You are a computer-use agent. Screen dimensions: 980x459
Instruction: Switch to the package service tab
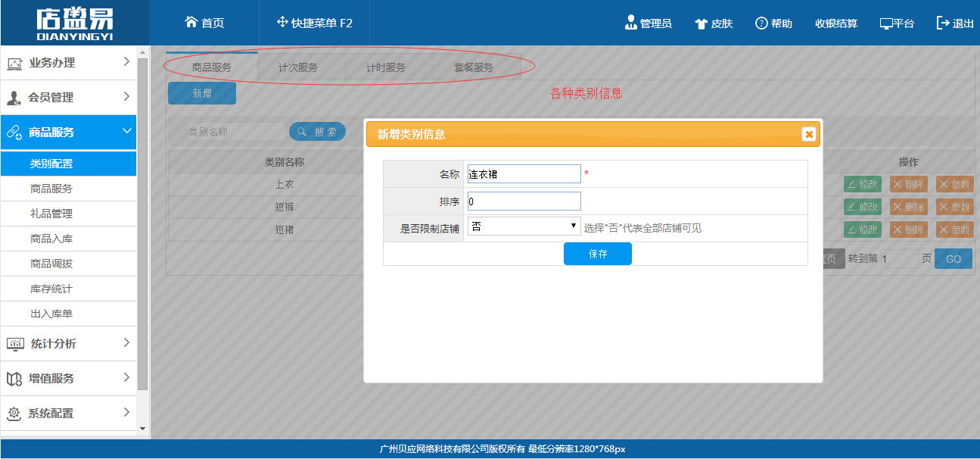474,67
